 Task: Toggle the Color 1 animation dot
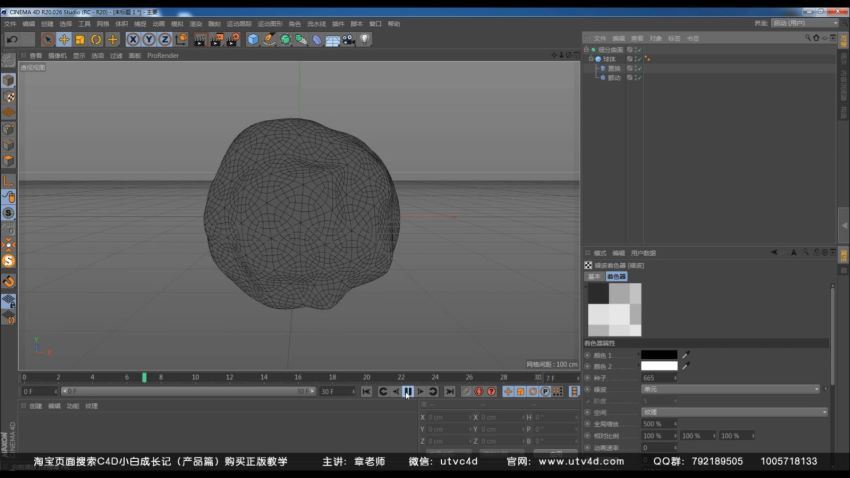(x=588, y=356)
